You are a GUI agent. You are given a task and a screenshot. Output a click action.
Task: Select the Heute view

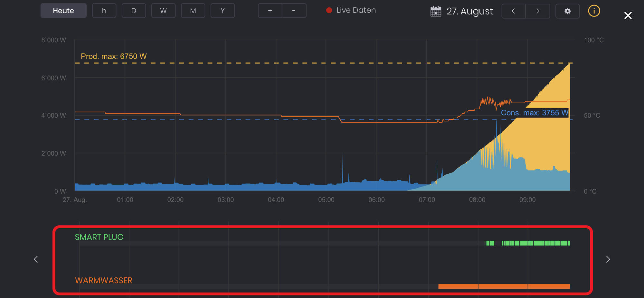(63, 11)
